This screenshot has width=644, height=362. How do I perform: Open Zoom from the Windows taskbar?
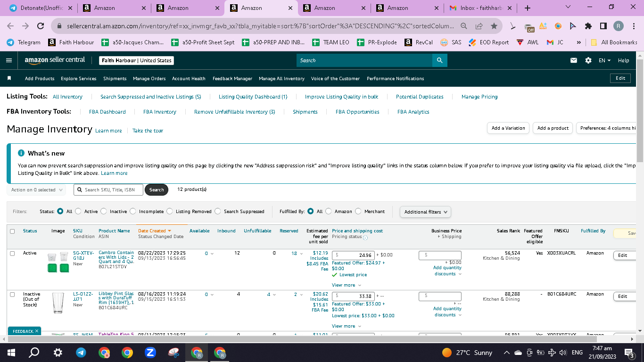(150, 352)
